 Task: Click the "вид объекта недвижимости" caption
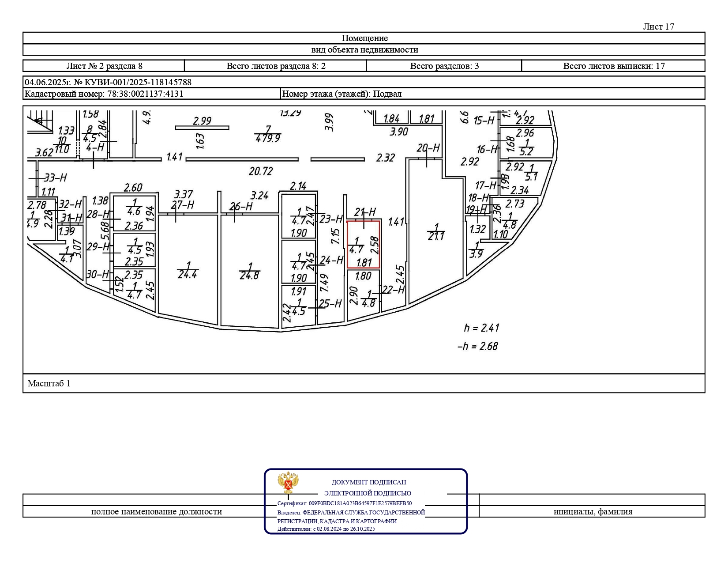(x=364, y=49)
